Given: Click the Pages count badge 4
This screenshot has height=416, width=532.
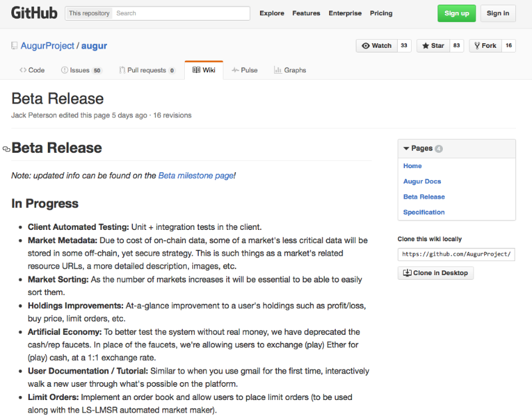Looking at the screenshot, I should point(439,148).
